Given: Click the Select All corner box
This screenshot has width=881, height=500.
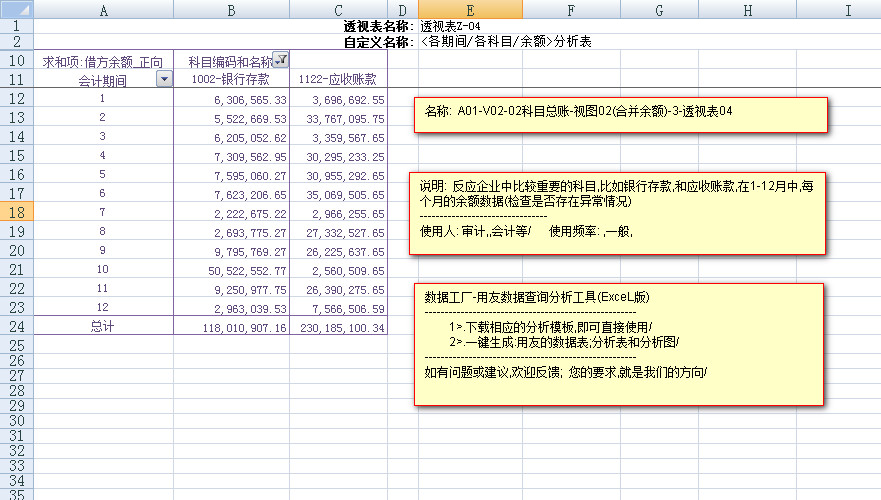Looking at the screenshot, I should click(x=16, y=9).
